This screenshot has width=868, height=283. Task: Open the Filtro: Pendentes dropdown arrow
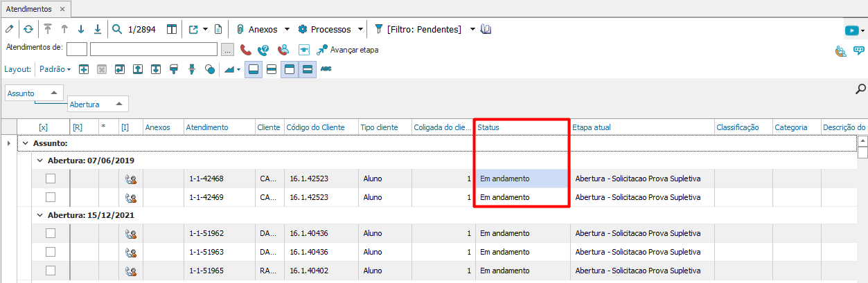point(472,29)
